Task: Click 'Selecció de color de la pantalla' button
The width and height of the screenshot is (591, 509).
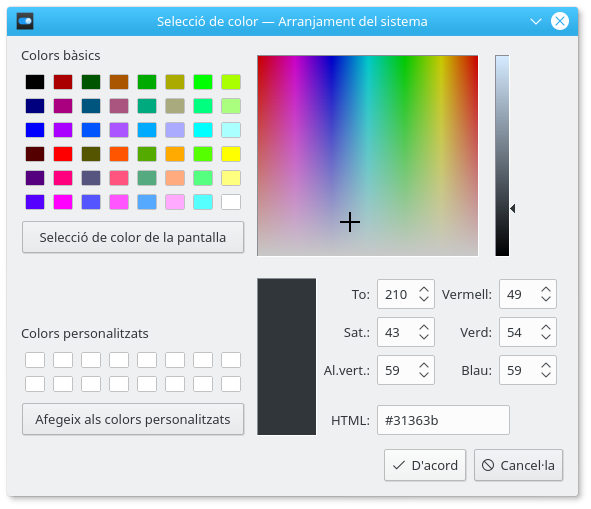Action: (x=133, y=237)
